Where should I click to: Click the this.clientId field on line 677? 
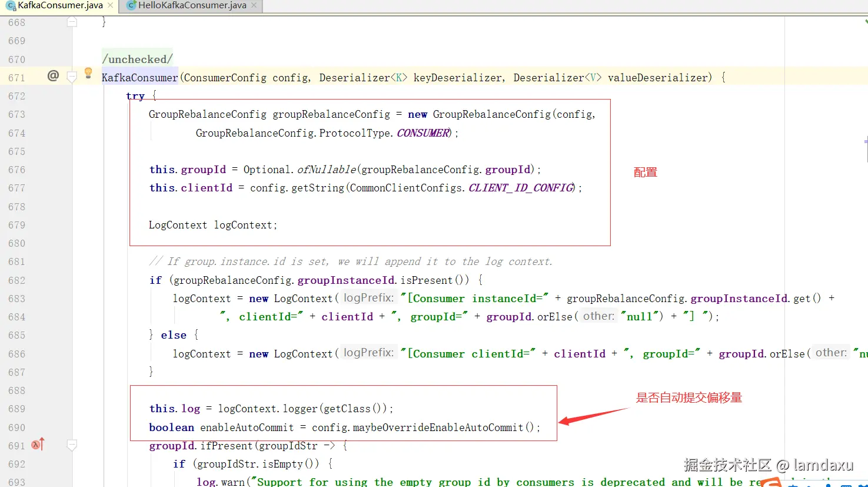point(191,188)
